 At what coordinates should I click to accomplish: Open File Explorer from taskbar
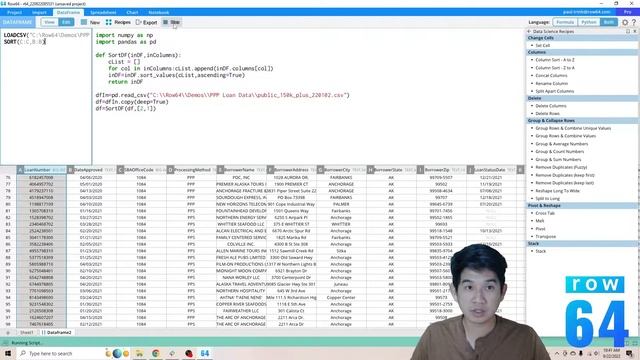tap(139, 353)
